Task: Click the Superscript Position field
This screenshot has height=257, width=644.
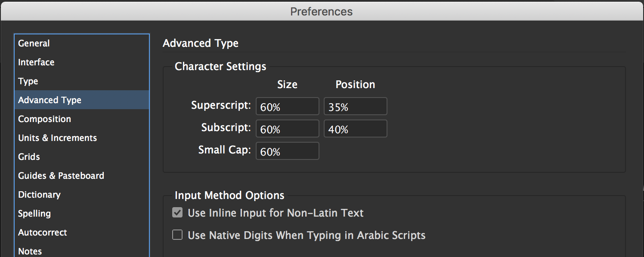Action: 355,107
